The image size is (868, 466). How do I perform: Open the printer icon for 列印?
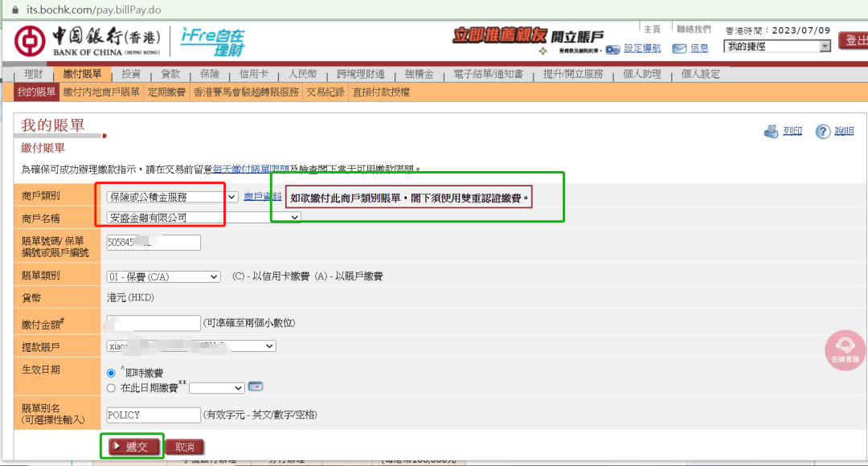(771, 131)
